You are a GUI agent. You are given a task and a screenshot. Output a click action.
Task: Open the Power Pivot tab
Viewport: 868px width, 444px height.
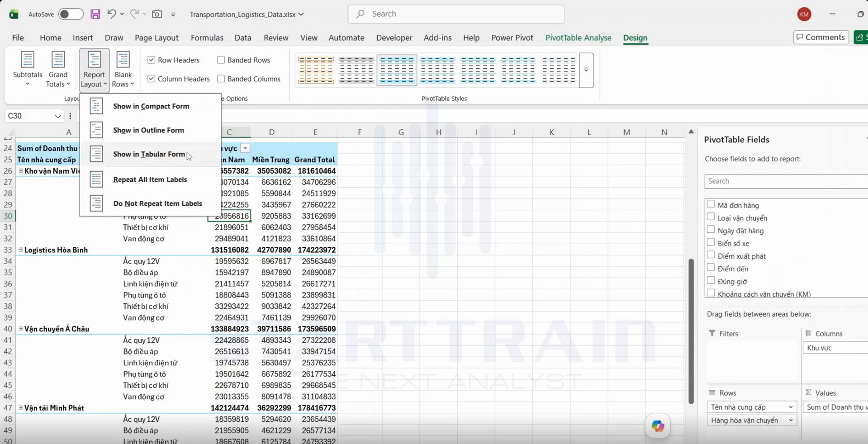pyautogui.click(x=512, y=38)
